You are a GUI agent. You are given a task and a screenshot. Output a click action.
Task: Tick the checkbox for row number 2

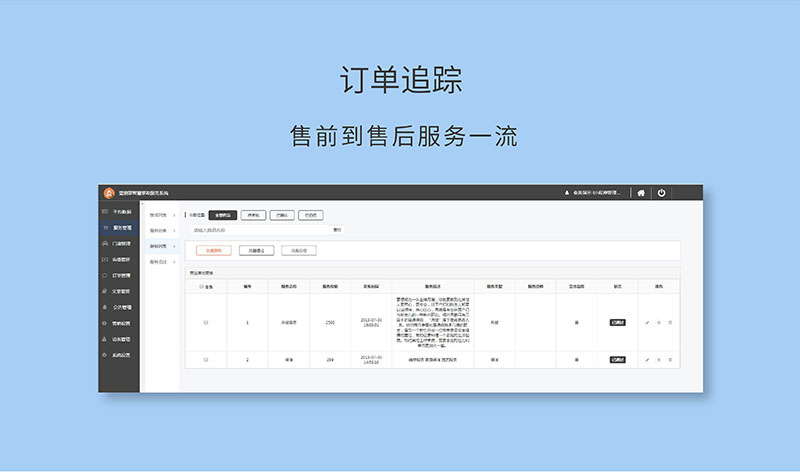(x=206, y=360)
